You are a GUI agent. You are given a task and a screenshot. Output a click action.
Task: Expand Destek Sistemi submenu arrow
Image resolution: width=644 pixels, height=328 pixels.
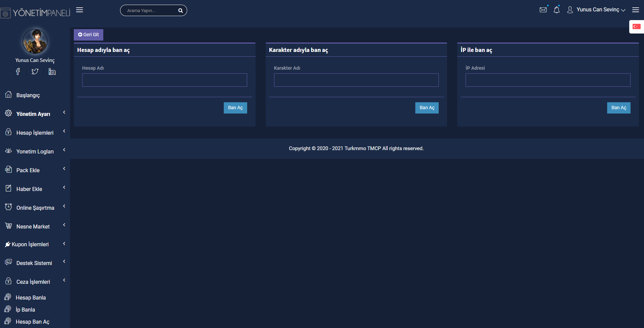(64, 261)
